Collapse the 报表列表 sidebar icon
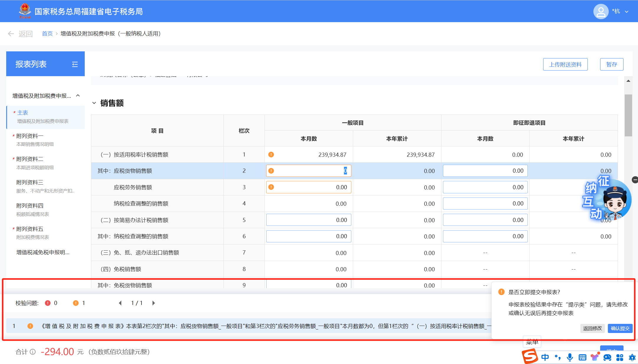Image resolution: width=638 pixels, height=364 pixels. [75, 64]
